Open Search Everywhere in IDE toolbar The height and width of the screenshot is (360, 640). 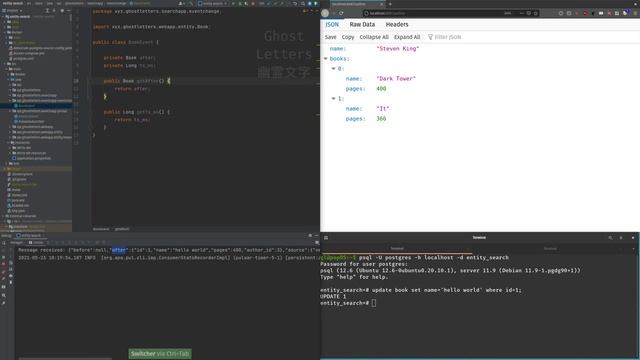(303, 3)
